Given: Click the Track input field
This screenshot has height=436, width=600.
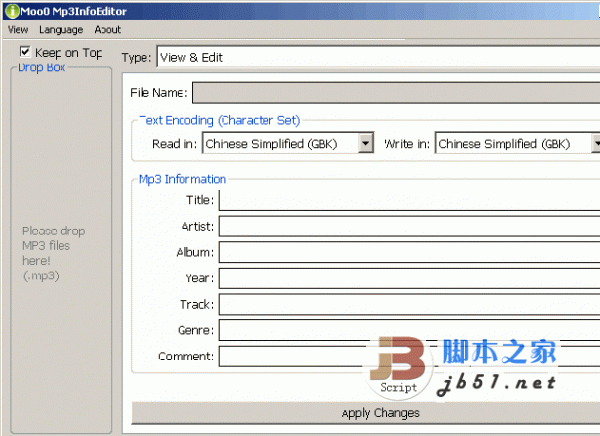Looking at the screenshot, I should point(409,304).
